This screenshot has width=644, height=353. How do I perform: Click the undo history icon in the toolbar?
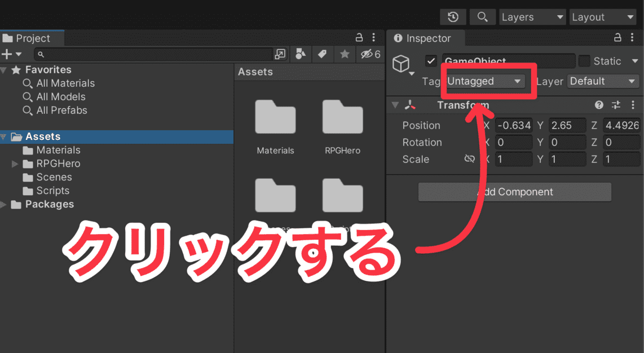tap(453, 16)
